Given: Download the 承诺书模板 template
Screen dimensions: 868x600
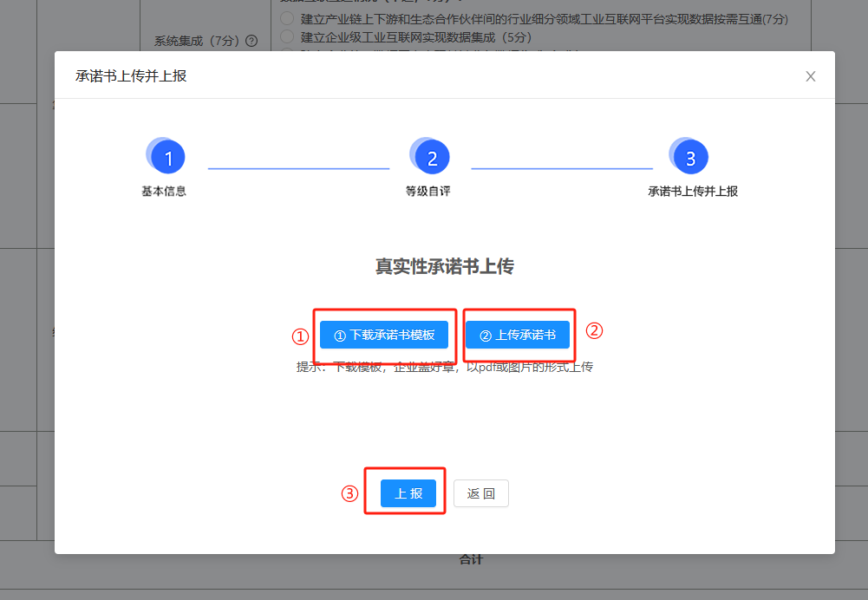Looking at the screenshot, I should 383,335.
